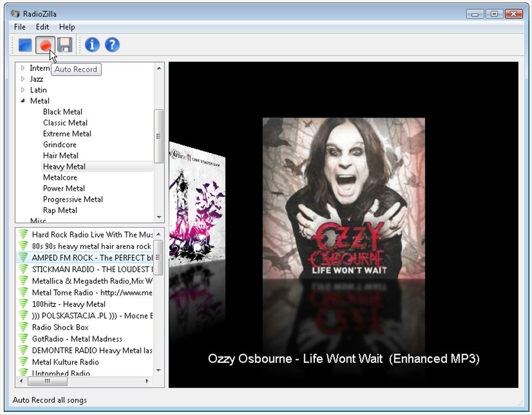Open the Help question mark icon
The image size is (532, 415).
pyautogui.click(x=113, y=45)
